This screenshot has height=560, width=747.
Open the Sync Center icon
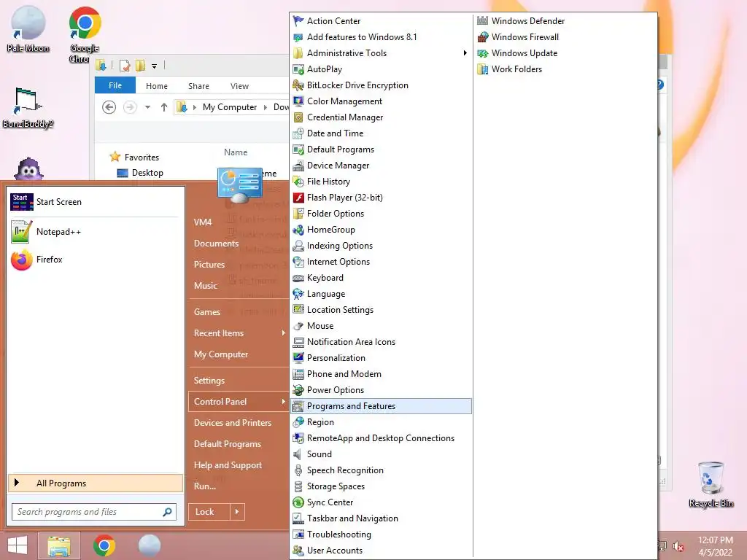tap(298, 502)
